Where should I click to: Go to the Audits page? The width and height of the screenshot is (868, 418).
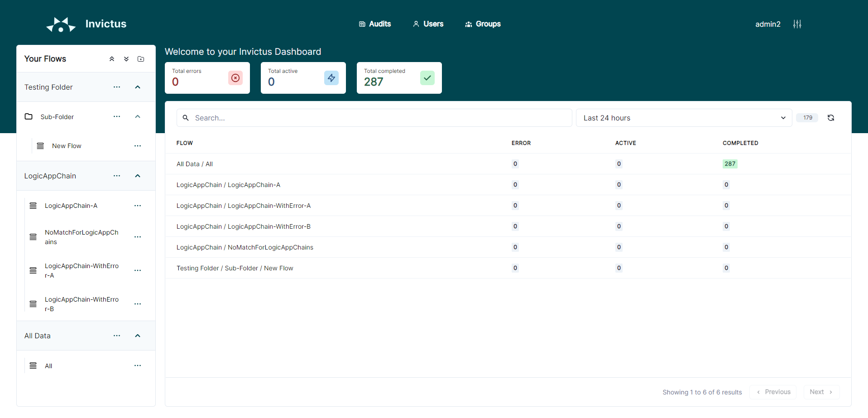[375, 24]
